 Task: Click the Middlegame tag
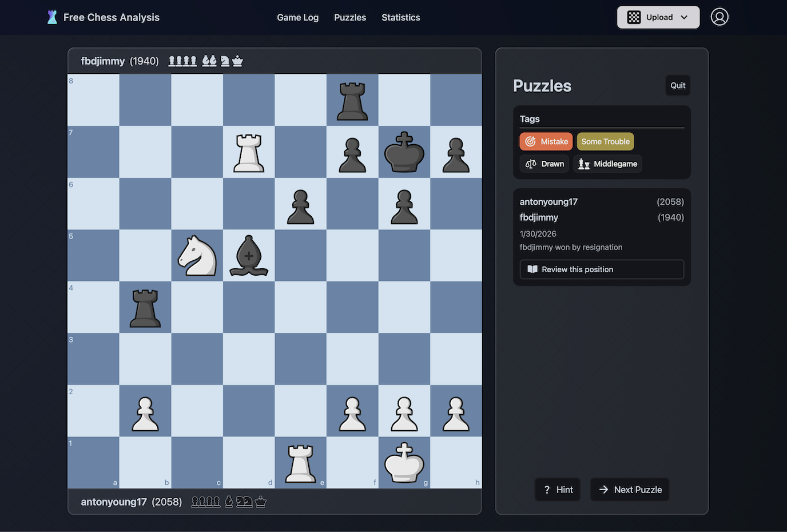(607, 164)
